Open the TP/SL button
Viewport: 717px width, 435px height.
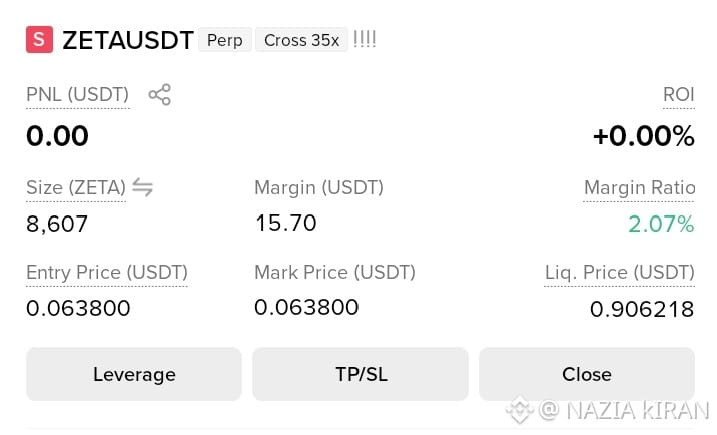click(x=360, y=374)
